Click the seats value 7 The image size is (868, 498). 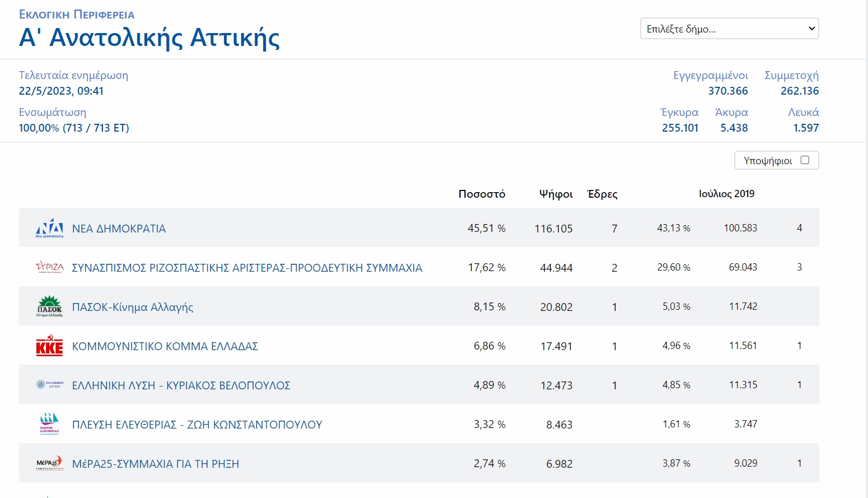614,229
